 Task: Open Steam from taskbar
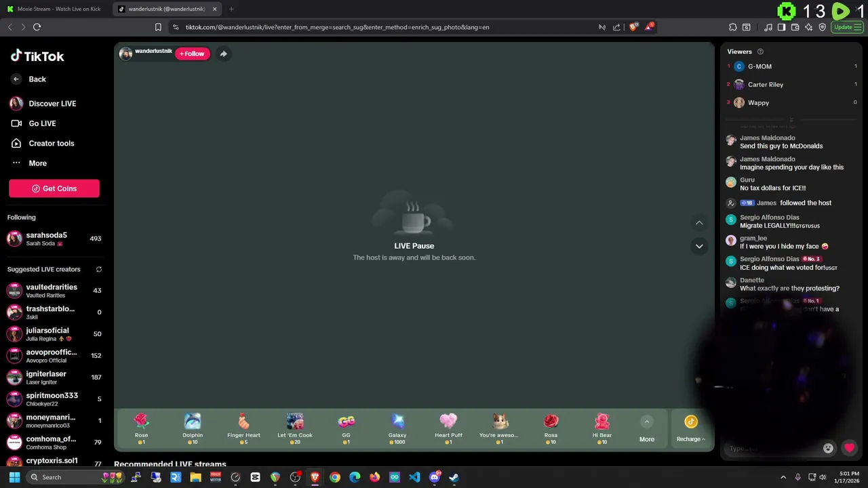coord(454,477)
